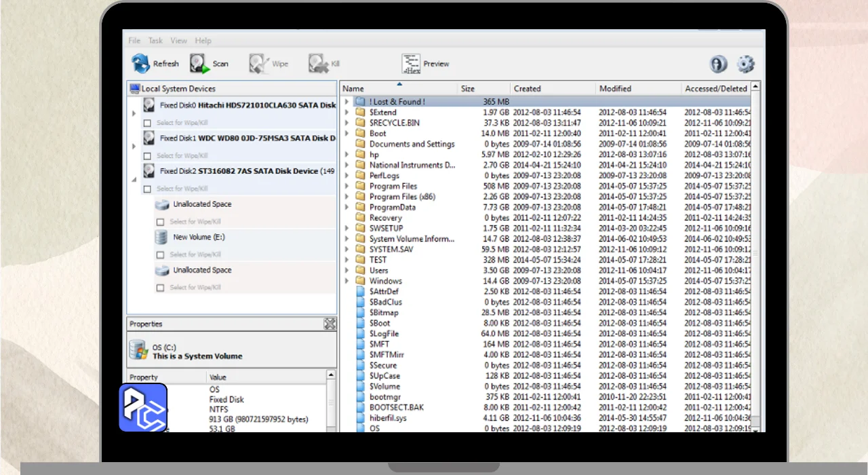Select Fixed Disk0 Hitachi disk icon

149,106
